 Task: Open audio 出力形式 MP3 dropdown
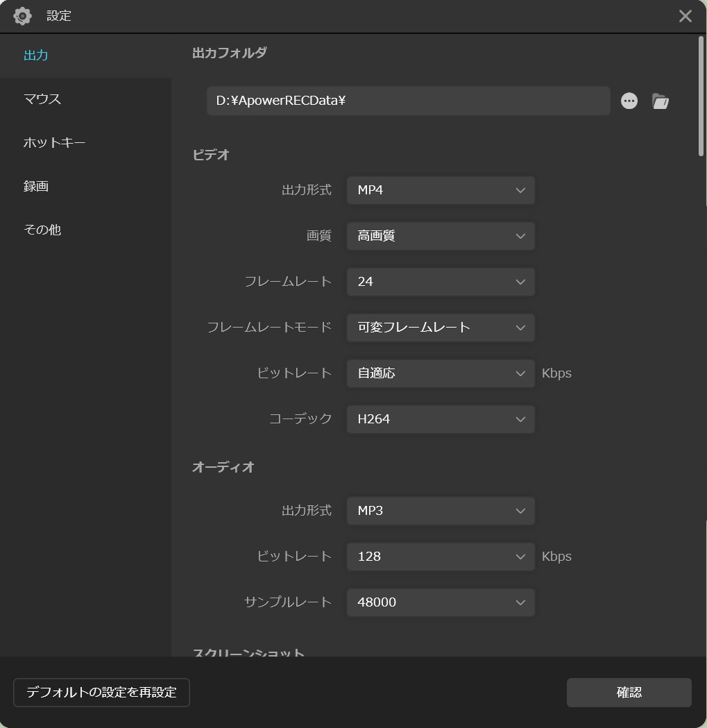[441, 511]
